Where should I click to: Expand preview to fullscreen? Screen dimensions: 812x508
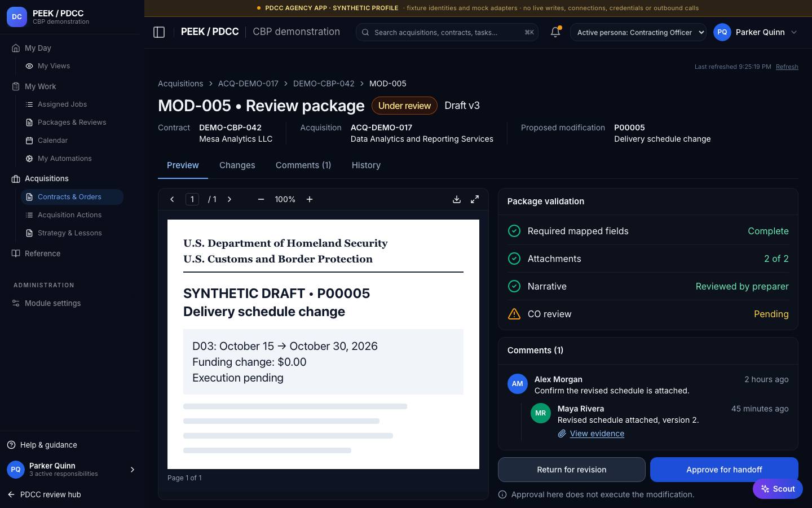coord(475,199)
